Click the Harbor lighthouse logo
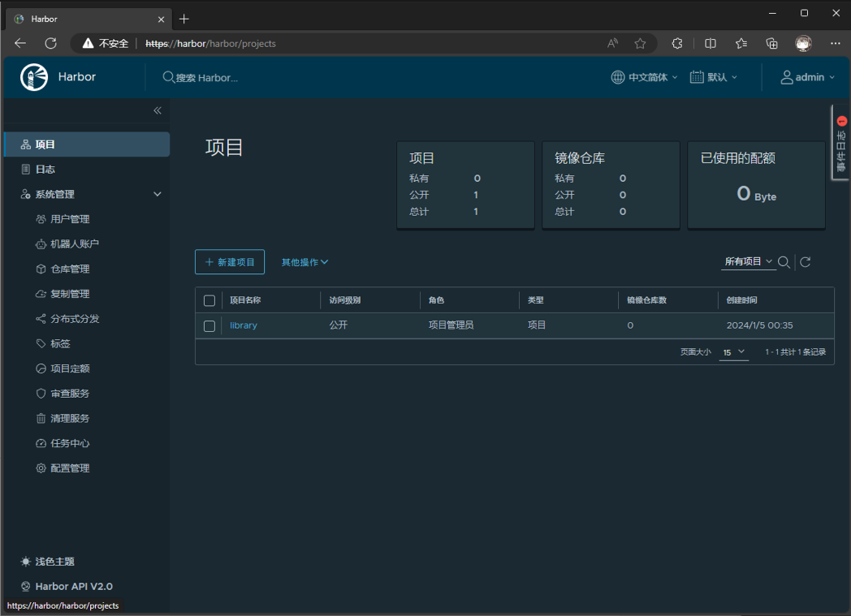851x616 pixels. point(34,77)
